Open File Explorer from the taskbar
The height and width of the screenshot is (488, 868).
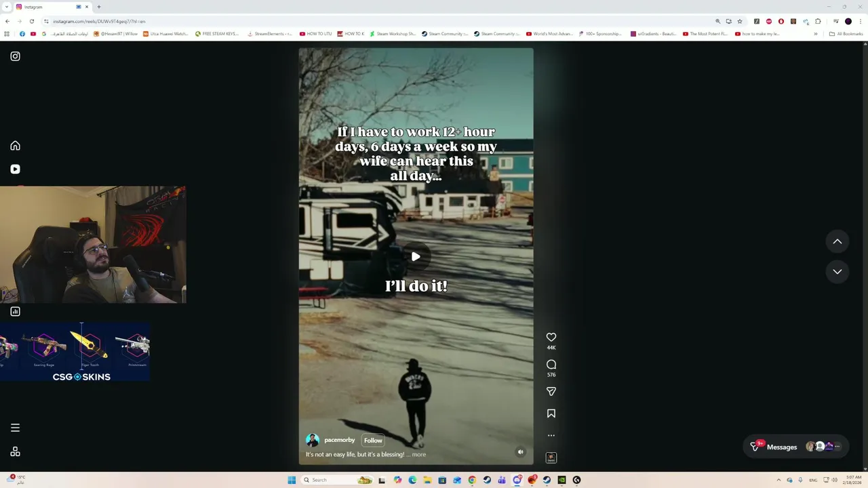pos(427,480)
